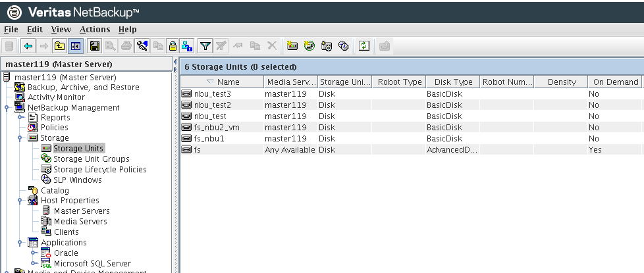Image resolution: width=644 pixels, height=273 pixels.
Task: Click the Up One Level folder icon
Action: 59,46
